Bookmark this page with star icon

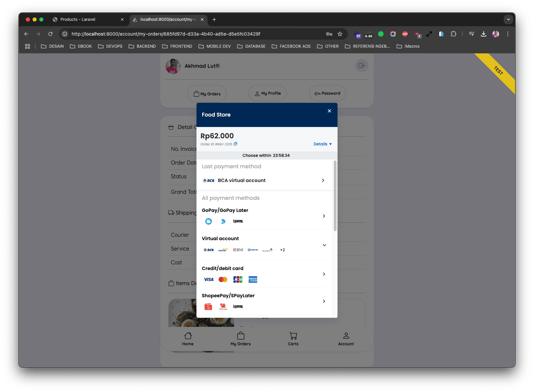point(340,34)
